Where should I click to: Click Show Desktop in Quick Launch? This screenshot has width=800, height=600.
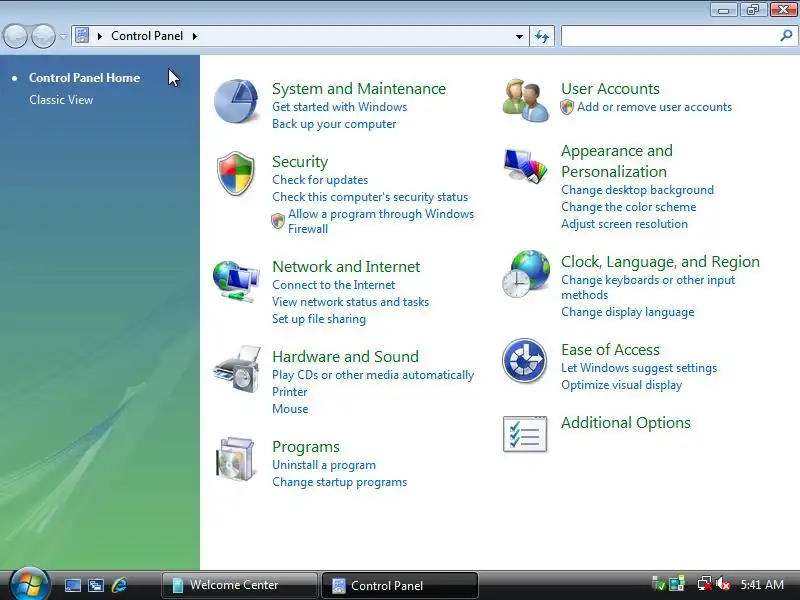point(72,585)
